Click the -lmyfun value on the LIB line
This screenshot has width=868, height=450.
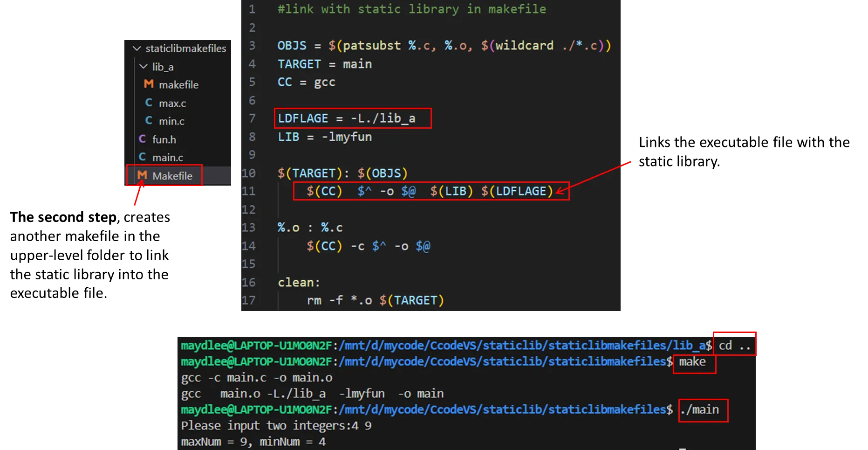[347, 137]
